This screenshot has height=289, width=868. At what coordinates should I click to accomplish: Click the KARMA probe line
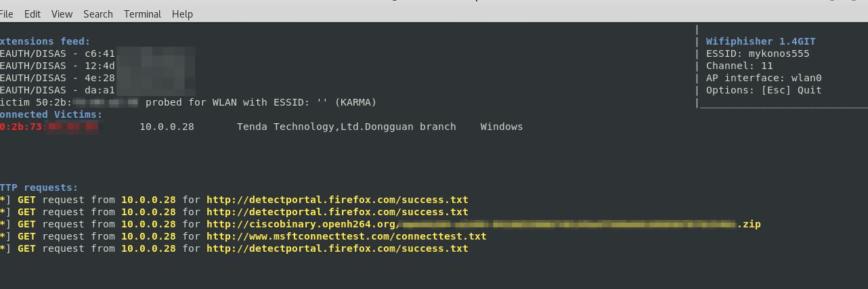(x=261, y=102)
